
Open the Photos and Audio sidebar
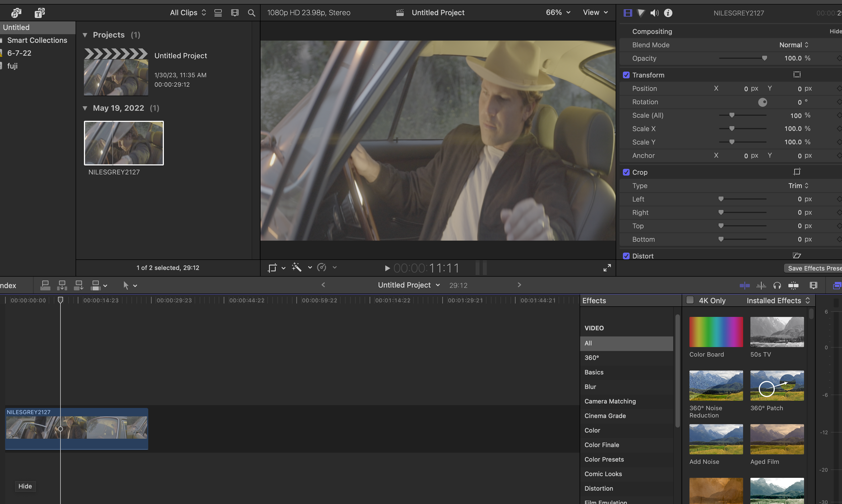16,13
